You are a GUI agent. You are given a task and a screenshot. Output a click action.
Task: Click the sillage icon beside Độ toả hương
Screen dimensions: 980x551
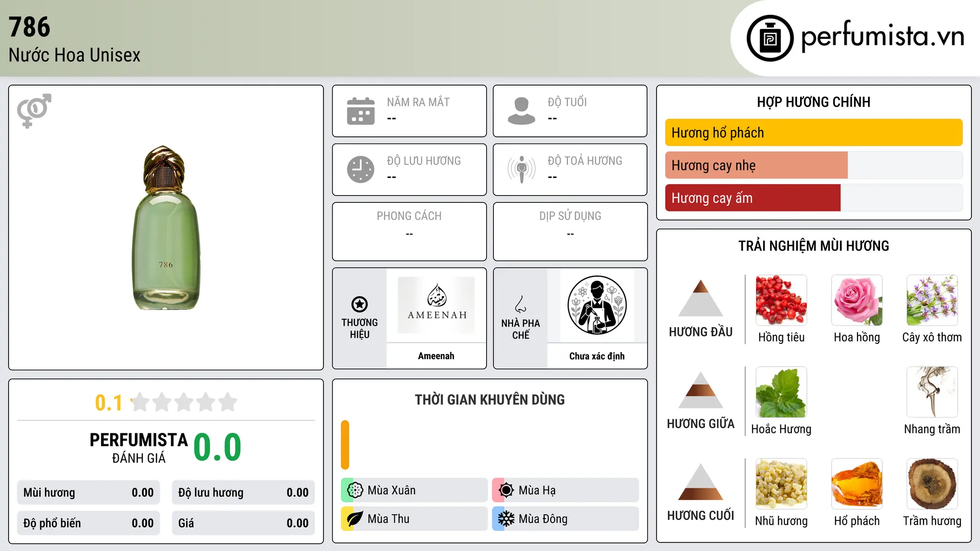click(x=522, y=169)
